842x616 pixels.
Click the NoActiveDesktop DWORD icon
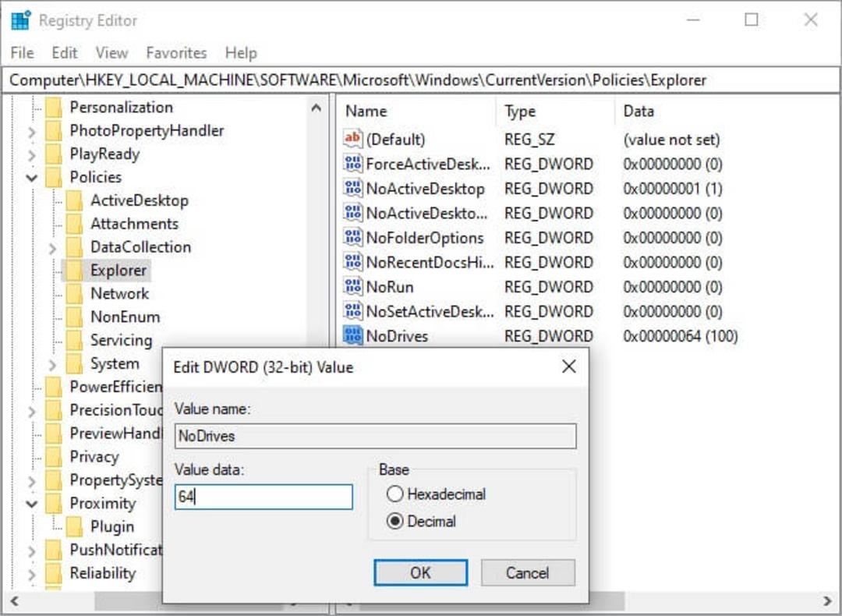pyautogui.click(x=353, y=189)
